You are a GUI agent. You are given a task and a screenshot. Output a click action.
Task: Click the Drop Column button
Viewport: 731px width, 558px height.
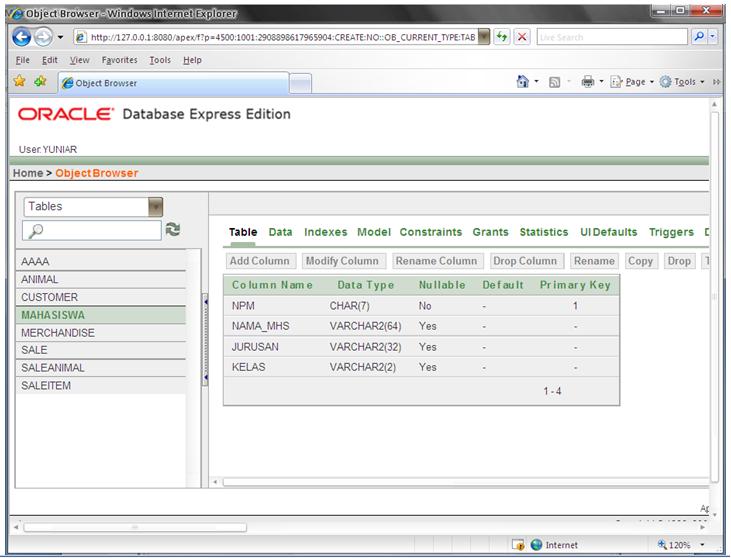(525, 261)
